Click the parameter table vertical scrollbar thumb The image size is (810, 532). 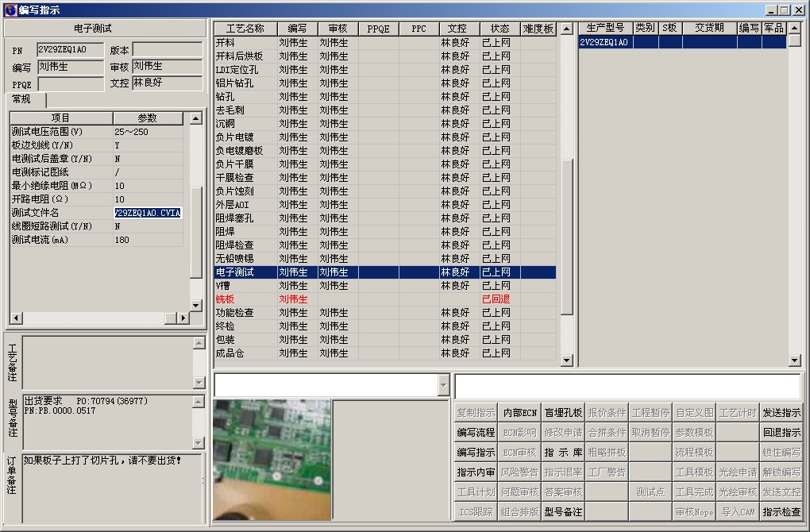(196, 233)
